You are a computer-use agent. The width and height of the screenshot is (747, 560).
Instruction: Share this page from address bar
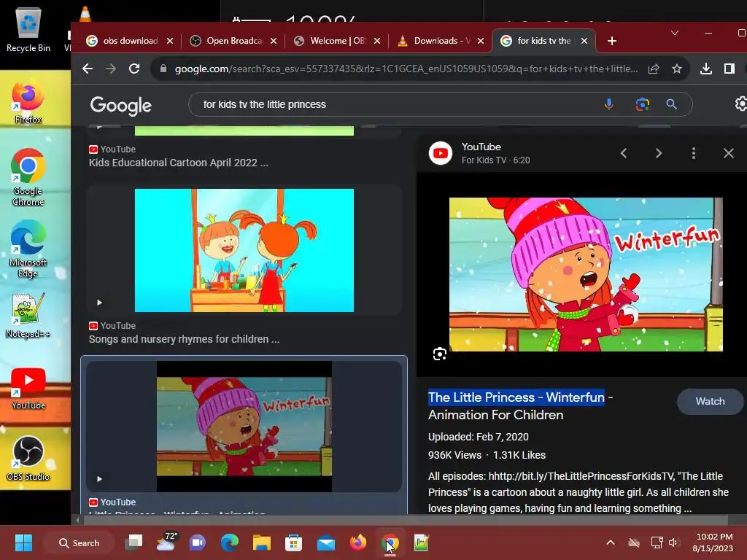[x=654, y=69]
